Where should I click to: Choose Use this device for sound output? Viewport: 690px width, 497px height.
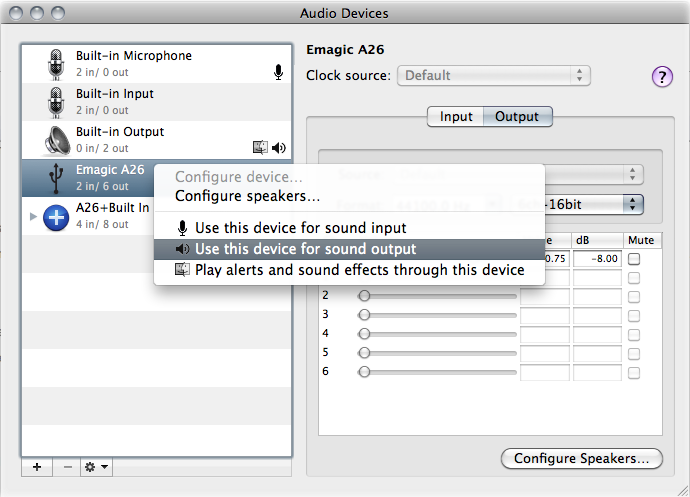(x=349, y=249)
